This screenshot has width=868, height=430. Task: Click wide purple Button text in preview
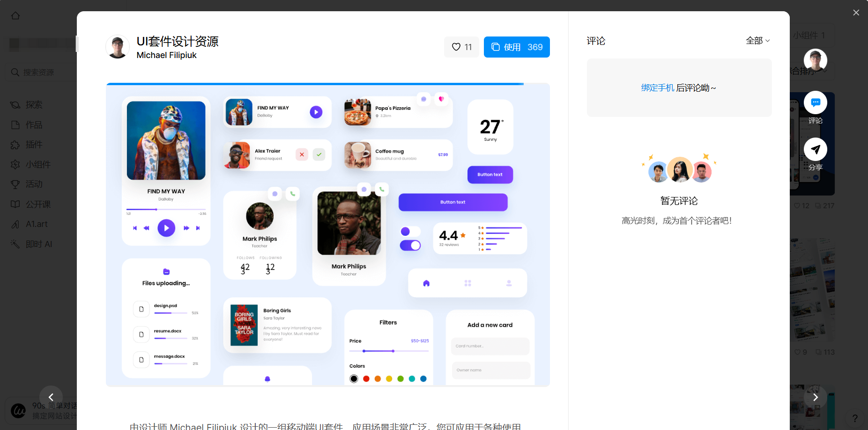point(453,202)
